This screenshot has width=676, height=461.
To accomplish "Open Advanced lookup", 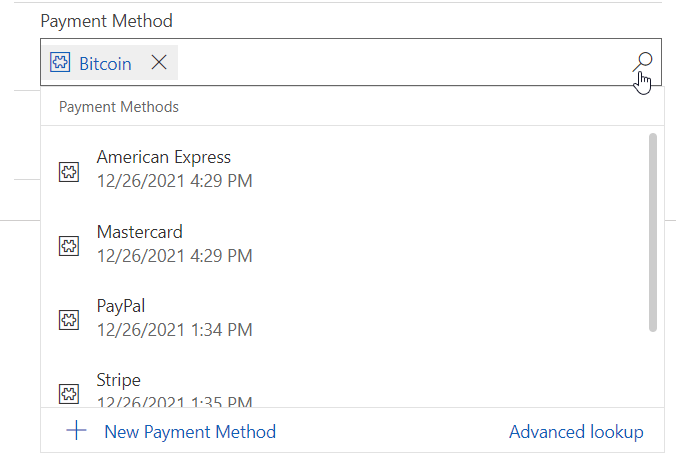I will point(576,432).
